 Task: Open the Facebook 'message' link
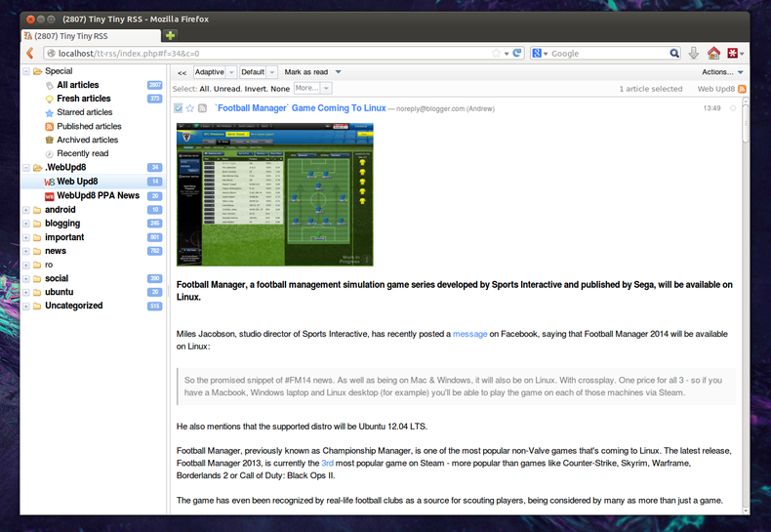click(469, 334)
